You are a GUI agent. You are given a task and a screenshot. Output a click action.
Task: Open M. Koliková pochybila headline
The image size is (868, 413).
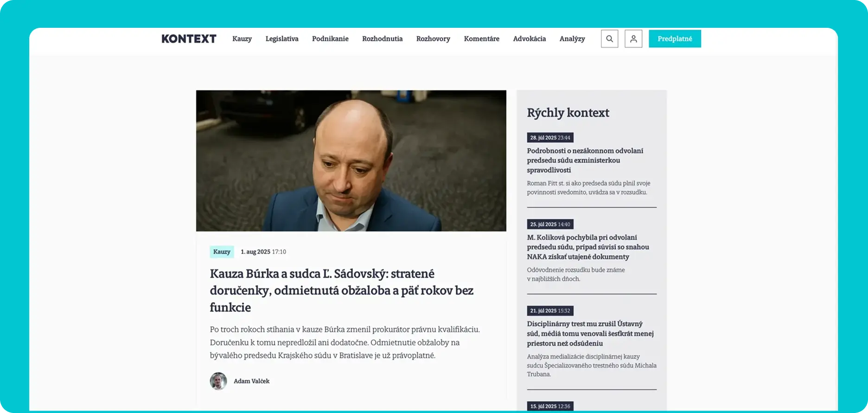(588, 247)
